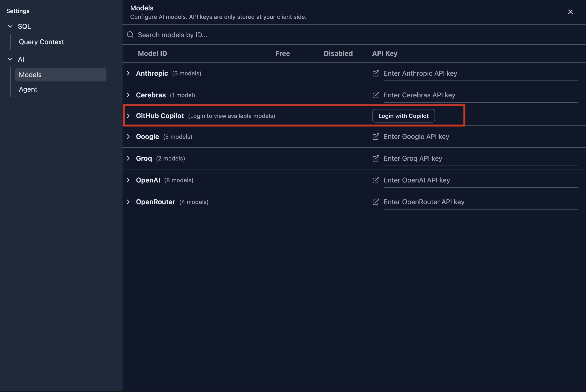The width and height of the screenshot is (586, 392).
Task: Open Groq API key external link icon
Action: tap(376, 158)
